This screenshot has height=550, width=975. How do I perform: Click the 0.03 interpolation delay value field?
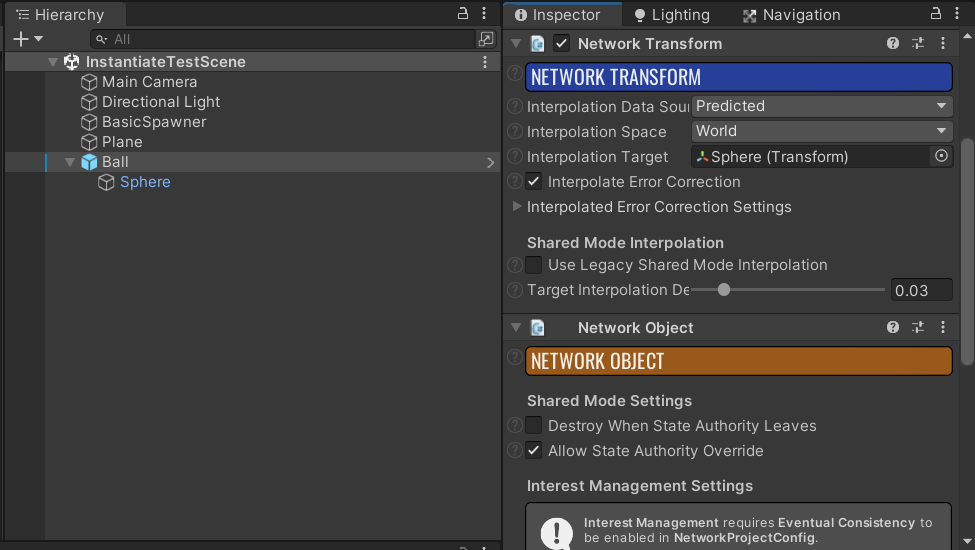pos(922,290)
